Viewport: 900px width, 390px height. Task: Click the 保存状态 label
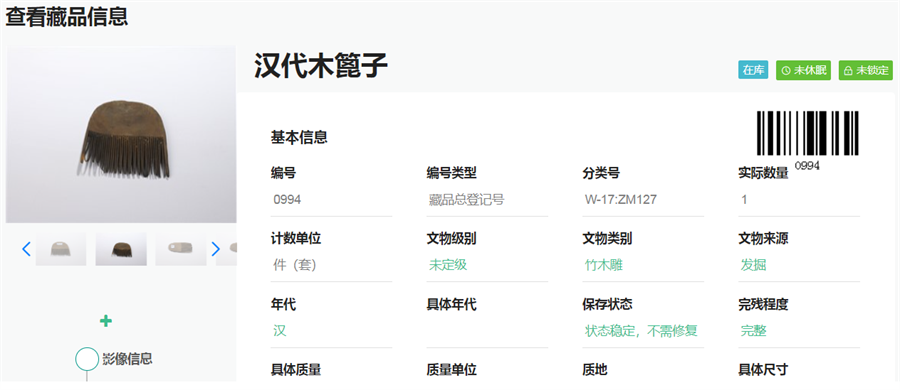(x=607, y=304)
